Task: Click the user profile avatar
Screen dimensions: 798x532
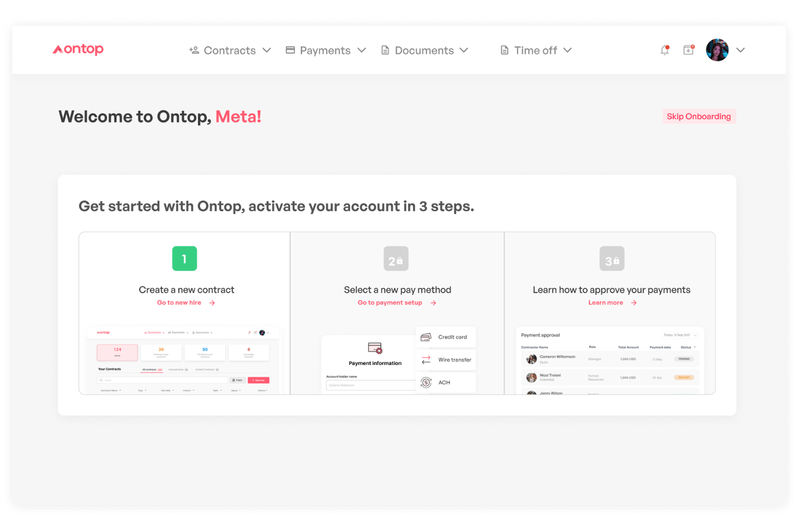Action: point(717,50)
